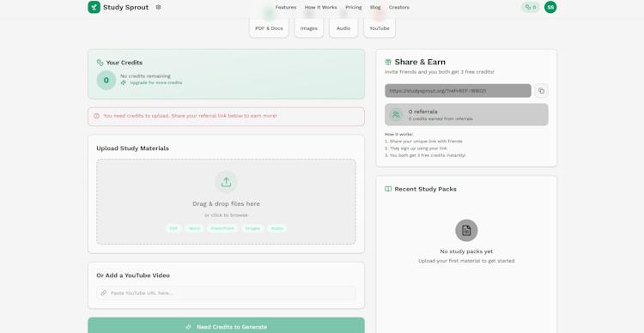Click the credits counter badge in header

531,7
